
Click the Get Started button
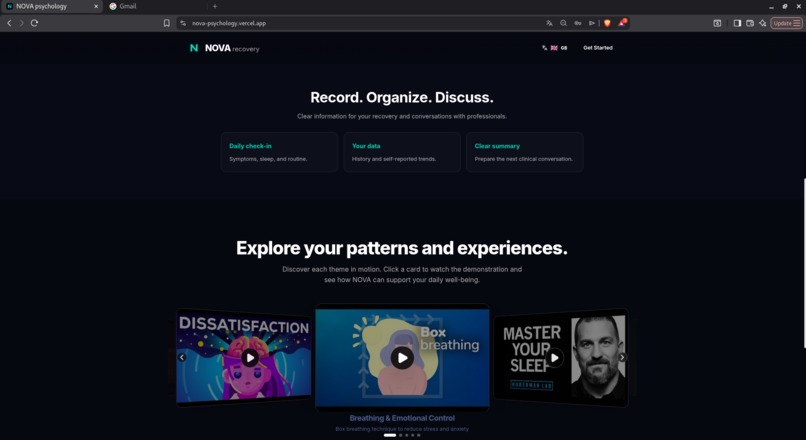click(598, 48)
